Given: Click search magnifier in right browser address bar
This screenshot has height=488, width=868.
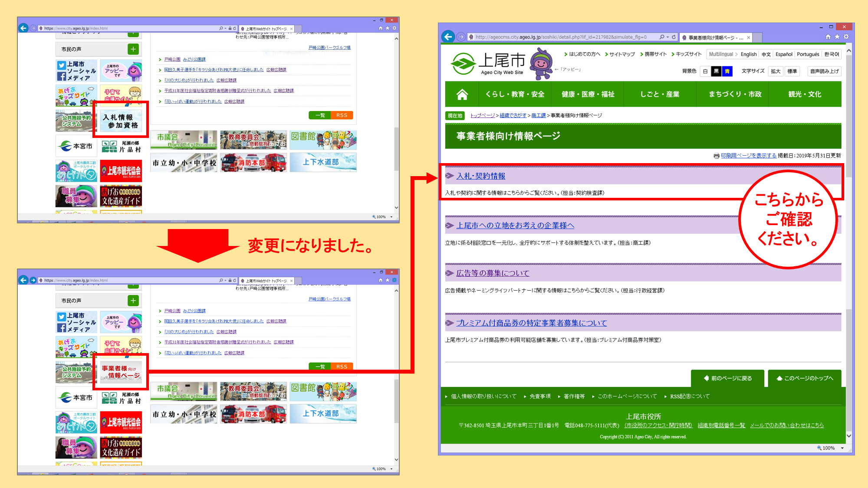Looking at the screenshot, I should tap(662, 37).
